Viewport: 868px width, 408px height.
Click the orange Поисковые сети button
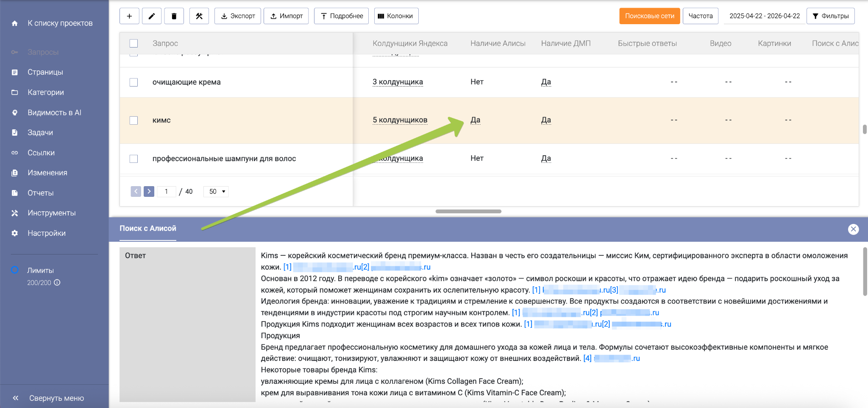tap(649, 16)
